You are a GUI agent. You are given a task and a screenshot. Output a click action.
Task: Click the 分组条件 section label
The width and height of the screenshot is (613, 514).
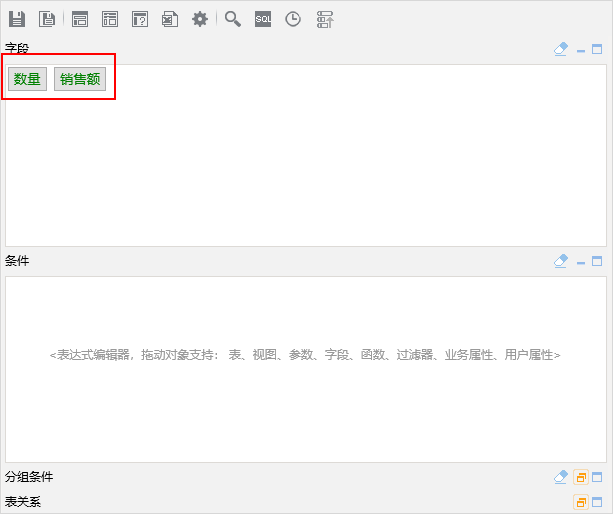pyautogui.click(x=29, y=477)
